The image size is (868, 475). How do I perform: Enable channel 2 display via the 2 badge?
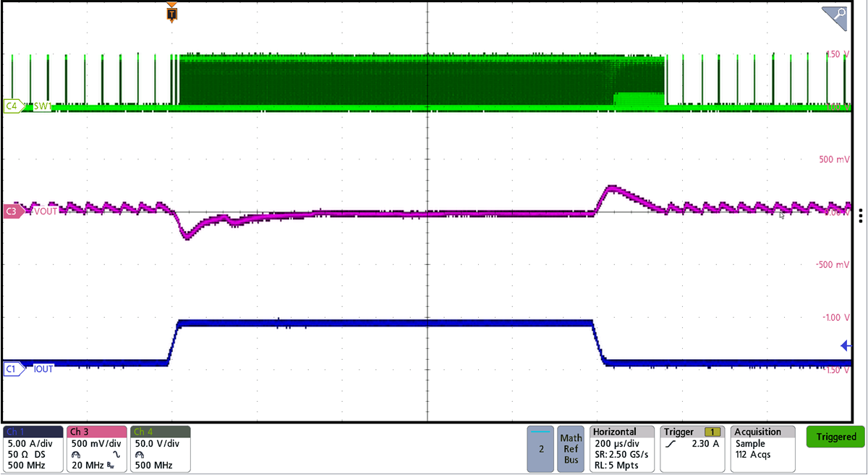540,450
